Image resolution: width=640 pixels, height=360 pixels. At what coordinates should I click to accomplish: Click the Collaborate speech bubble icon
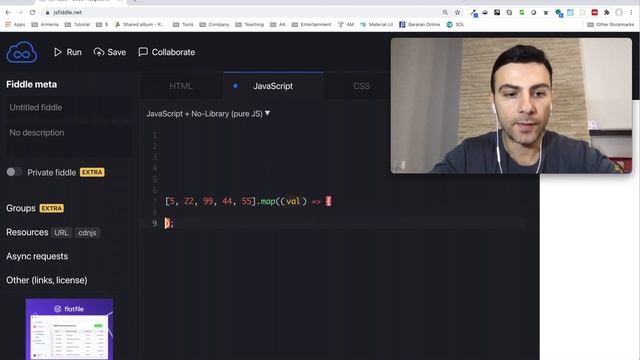(143, 52)
